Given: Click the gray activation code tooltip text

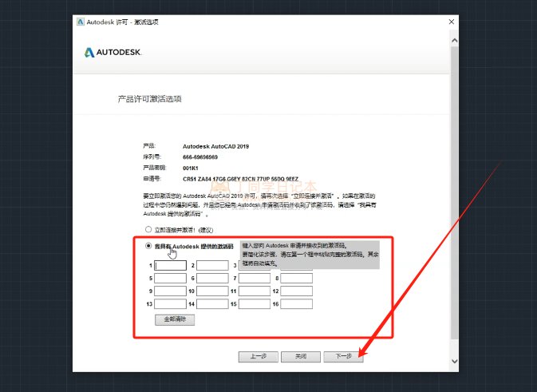Looking at the screenshot, I should coord(310,254).
